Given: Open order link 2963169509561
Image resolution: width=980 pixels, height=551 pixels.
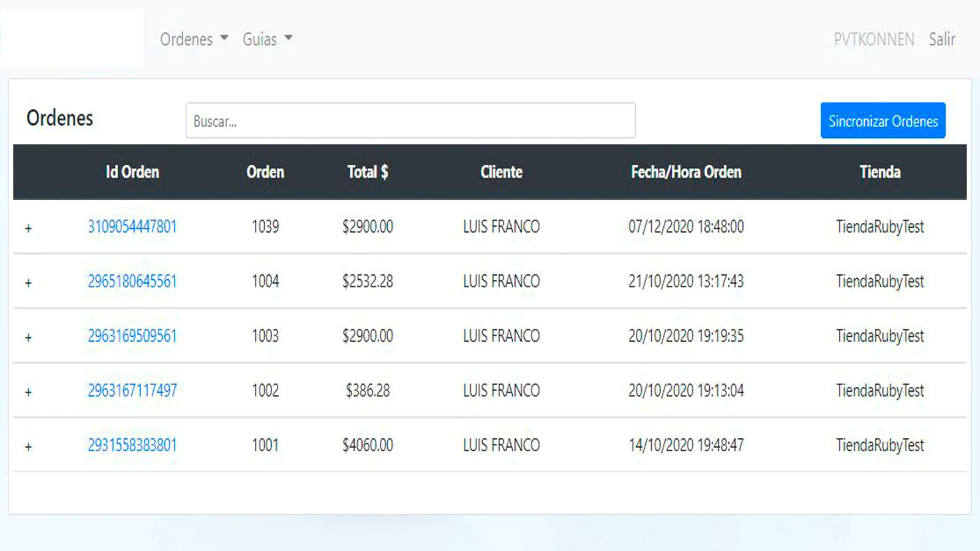Looking at the screenshot, I should [132, 336].
